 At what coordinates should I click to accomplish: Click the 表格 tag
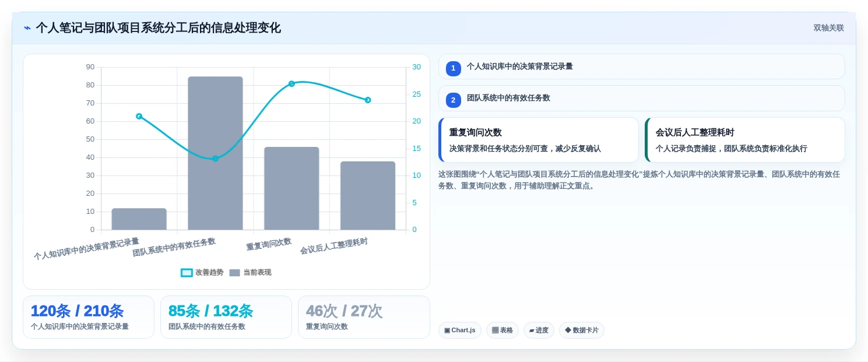[502, 330]
